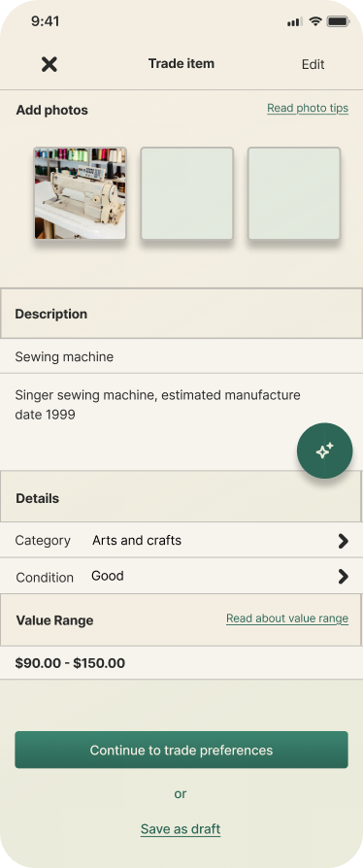Image resolution: width=363 pixels, height=868 pixels.
Task: Click the Sewing machine title field
Action: (x=181, y=356)
